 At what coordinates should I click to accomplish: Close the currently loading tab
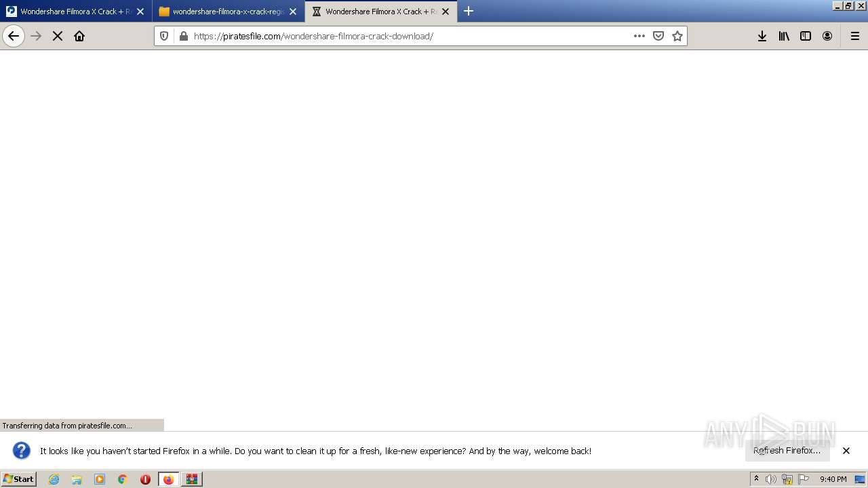[x=446, y=12]
